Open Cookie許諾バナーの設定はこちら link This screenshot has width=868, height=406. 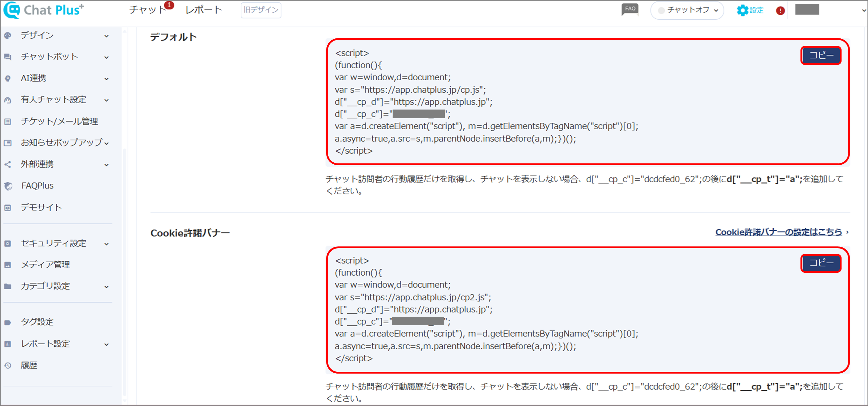pyautogui.click(x=779, y=232)
